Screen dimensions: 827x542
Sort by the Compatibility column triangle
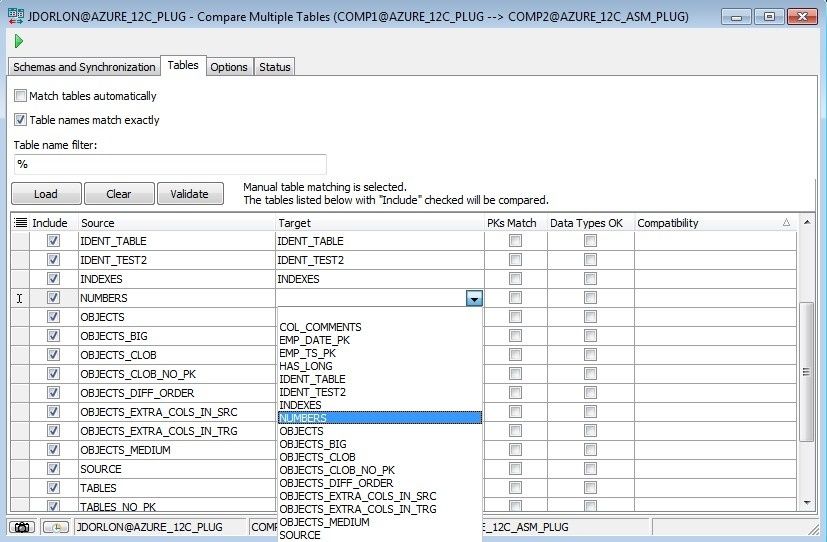(x=786, y=222)
